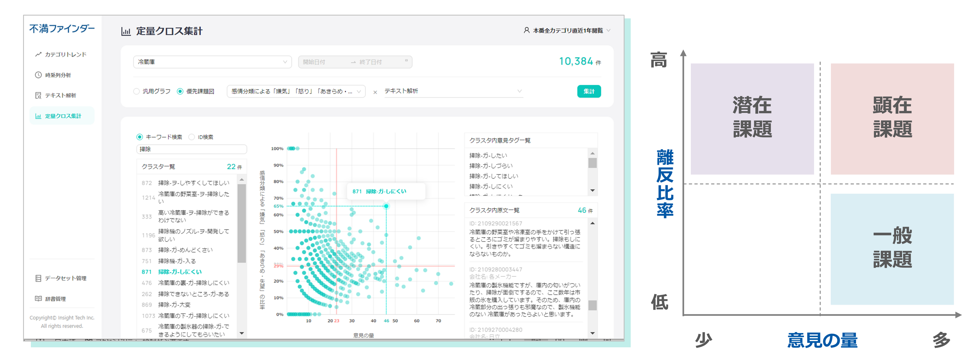The height and width of the screenshot is (361, 980).
Task: Open the データセット管理 menu item
Action: point(65,278)
